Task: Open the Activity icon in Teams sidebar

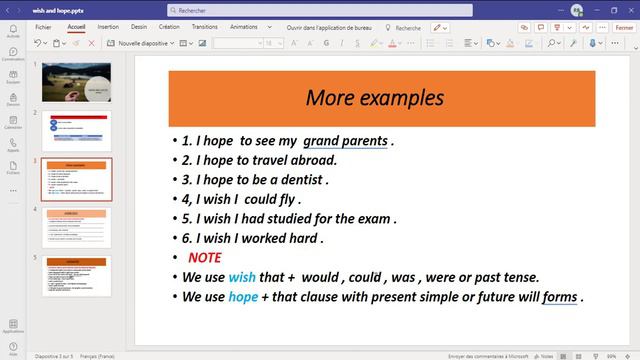Action: coord(13,31)
